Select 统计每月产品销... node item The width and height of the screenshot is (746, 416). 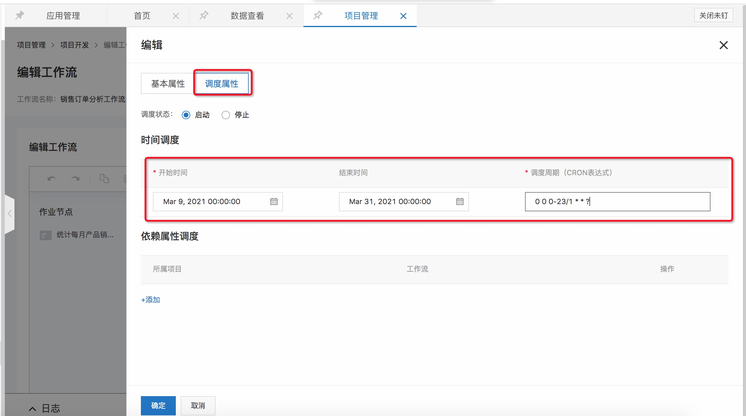click(x=77, y=235)
